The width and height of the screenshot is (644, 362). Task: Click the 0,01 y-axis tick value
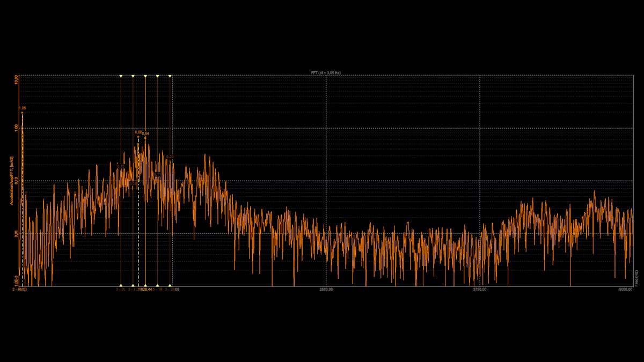click(x=17, y=233)
